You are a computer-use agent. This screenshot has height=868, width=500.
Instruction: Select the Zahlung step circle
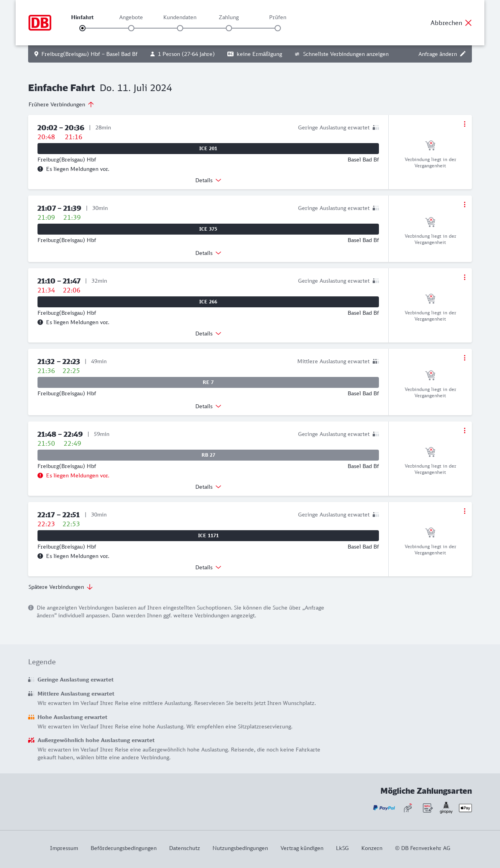point(229,28)
